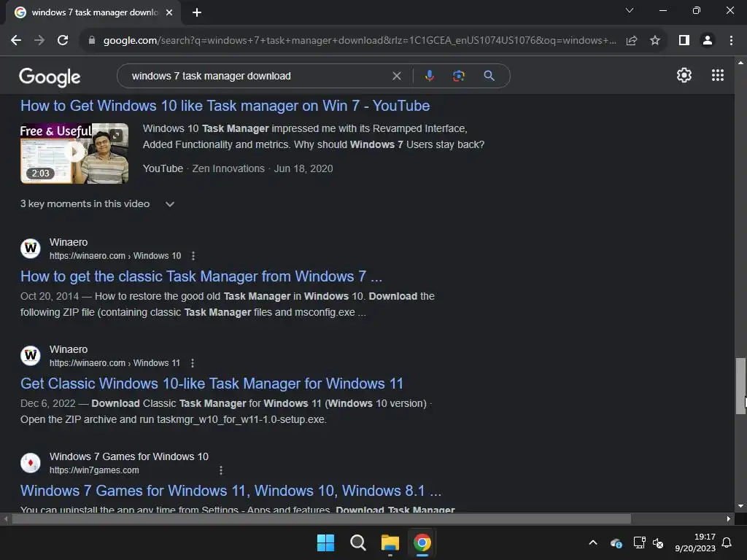Viewport: 747px width, 560px height.
Task: Open Google apps grid
Action: pos(718,75)
